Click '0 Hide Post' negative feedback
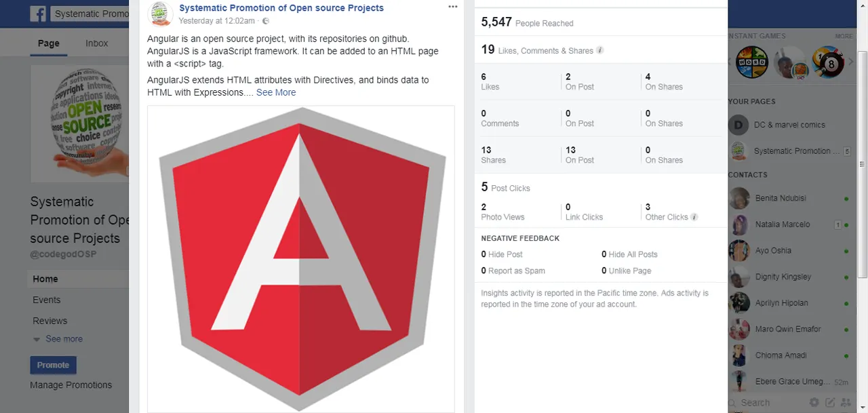The image size is (868, 413). (502, 254)
